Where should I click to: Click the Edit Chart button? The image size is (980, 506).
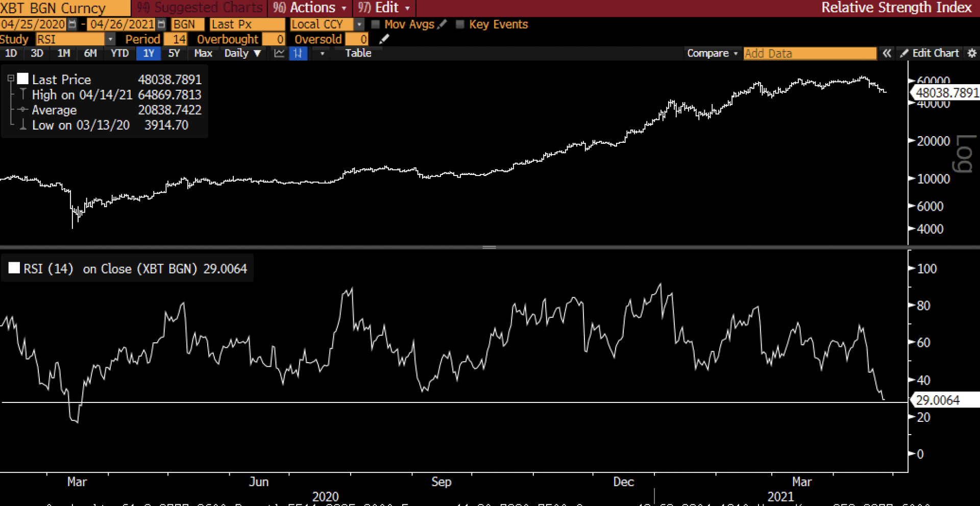(930, 53)
